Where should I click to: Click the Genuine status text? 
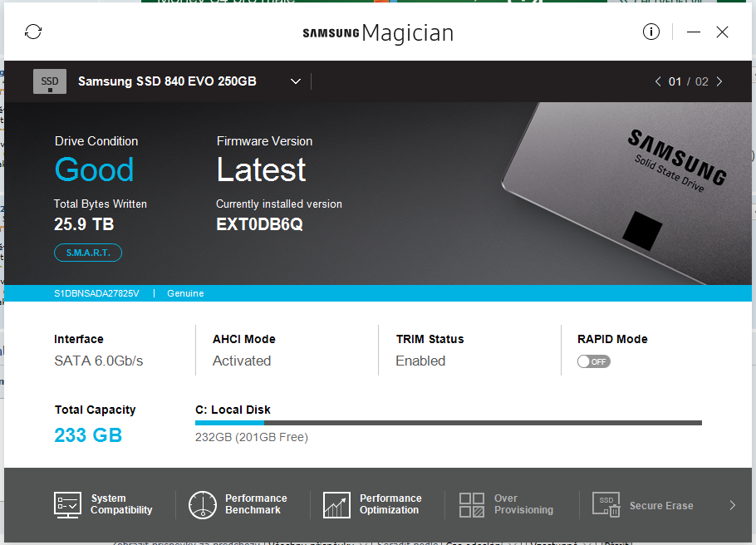(x=185, y=293)
